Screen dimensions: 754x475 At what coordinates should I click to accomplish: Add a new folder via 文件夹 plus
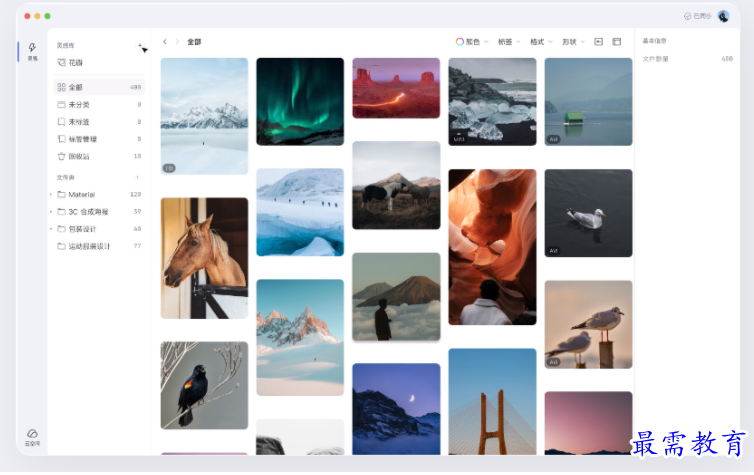pos(138,177)
